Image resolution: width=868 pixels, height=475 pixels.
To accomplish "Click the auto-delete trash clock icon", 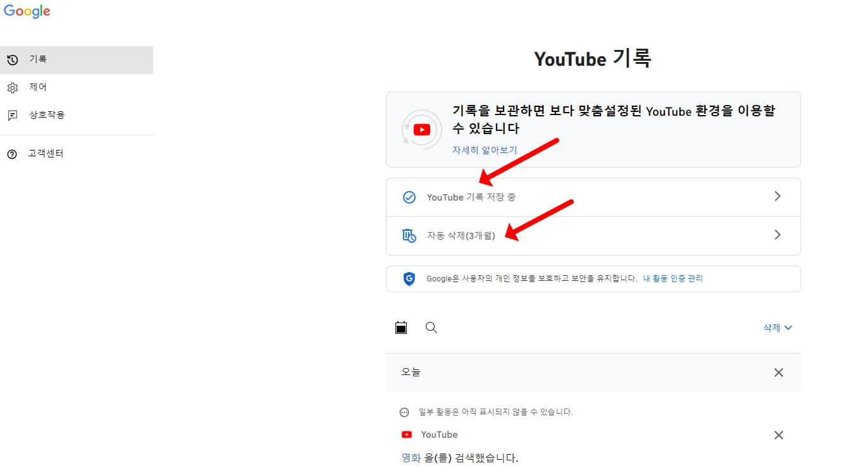I will coord(409,236).
